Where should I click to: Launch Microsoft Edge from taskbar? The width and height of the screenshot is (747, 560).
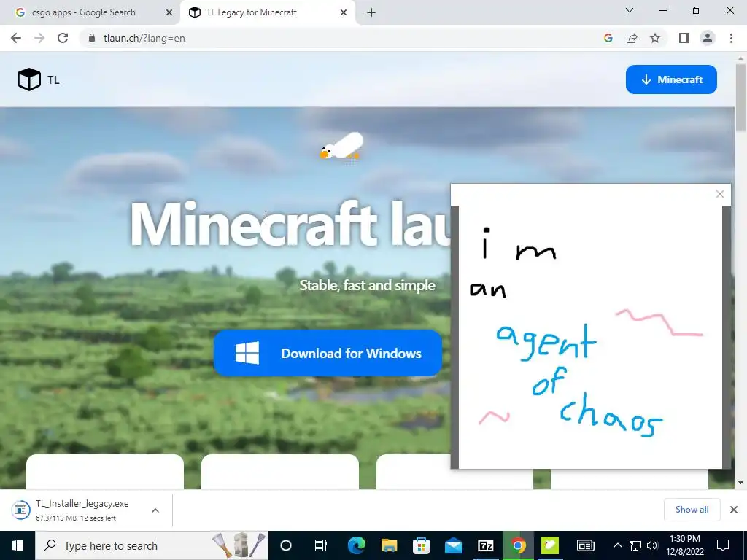356,545
